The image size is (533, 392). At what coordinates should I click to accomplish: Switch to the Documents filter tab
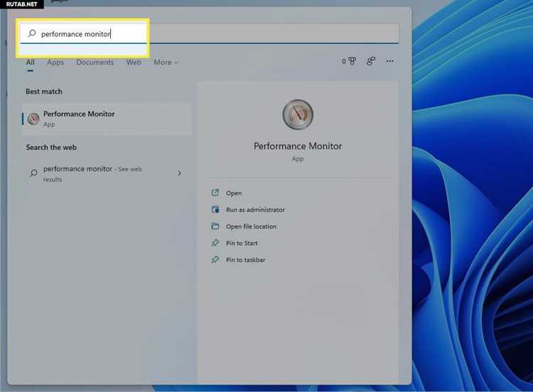[x=95, y=62]
